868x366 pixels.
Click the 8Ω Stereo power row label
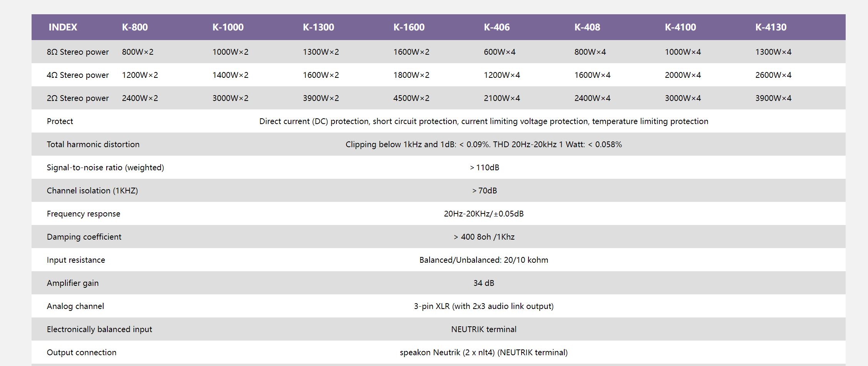78,52
